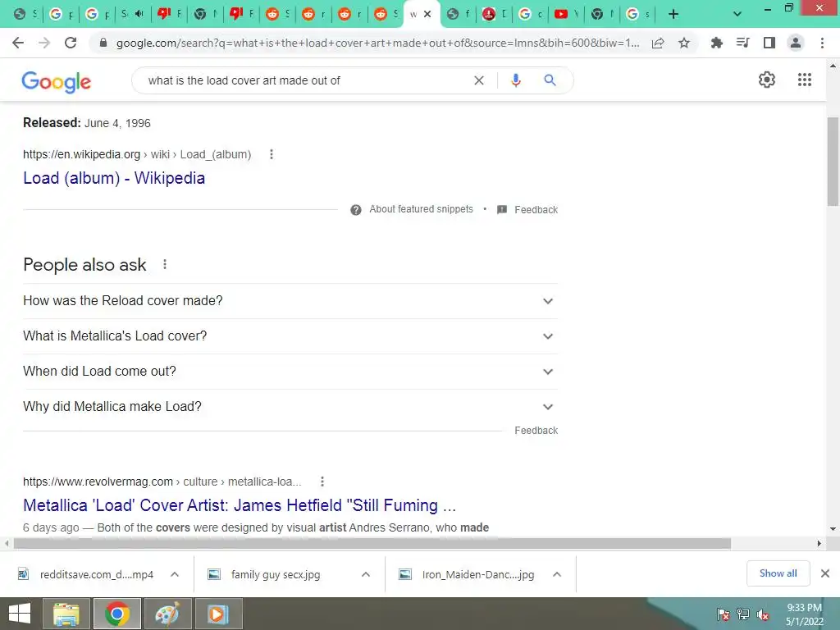Open the Google apps grid

pyautogui.click(x=805, y=80)
